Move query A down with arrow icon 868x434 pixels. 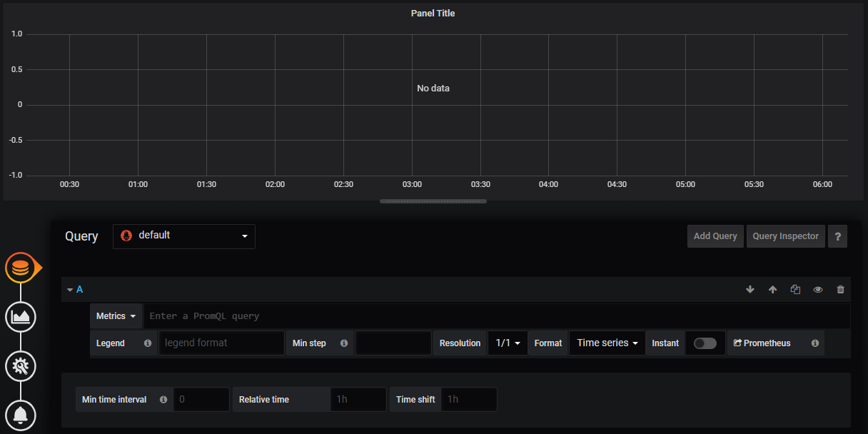(x=750, y=290)
